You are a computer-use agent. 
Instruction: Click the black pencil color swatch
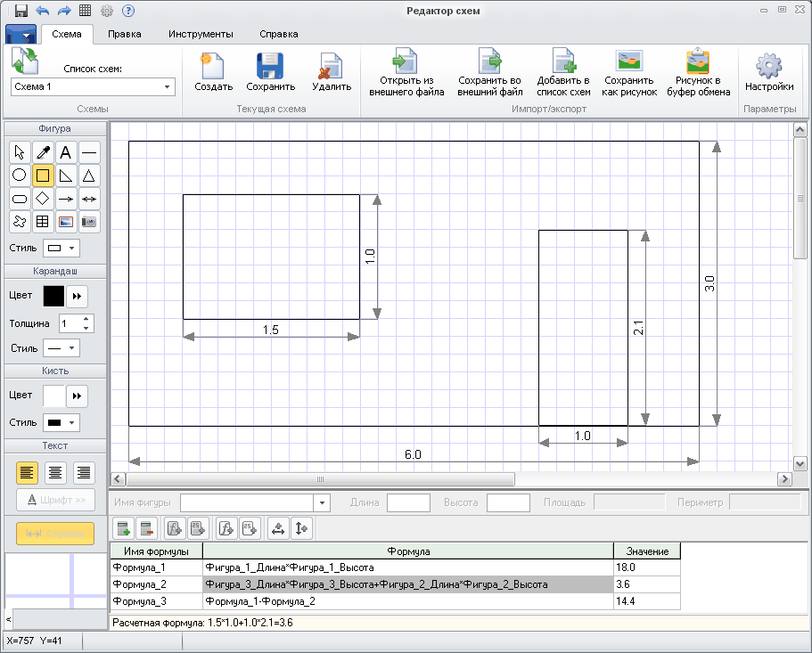point(54,296)
